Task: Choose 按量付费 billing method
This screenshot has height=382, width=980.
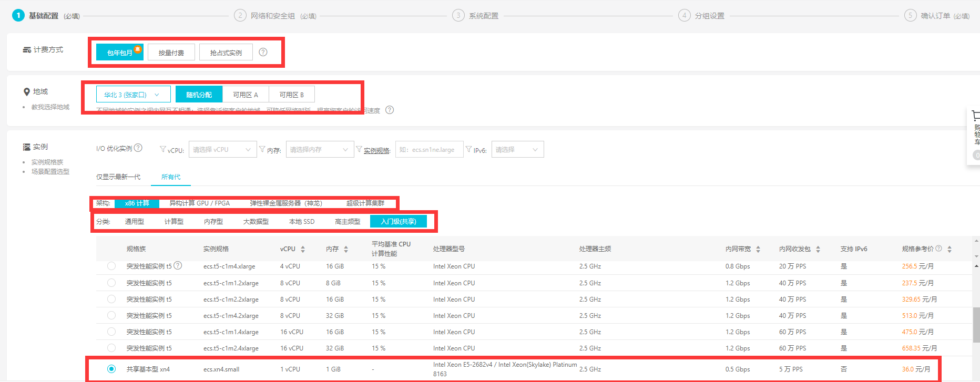Action: tap(171, 53)
